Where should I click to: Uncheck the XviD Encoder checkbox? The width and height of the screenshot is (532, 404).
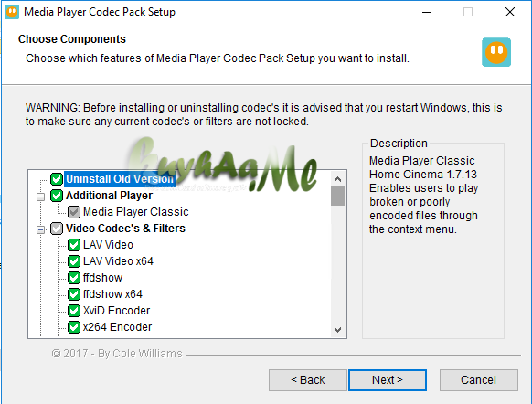(74, 311)
